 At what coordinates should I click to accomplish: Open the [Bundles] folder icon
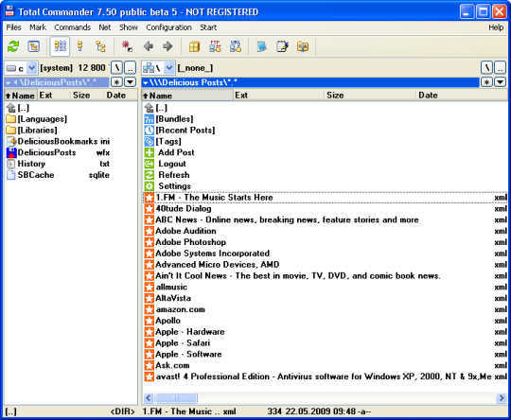pos(149,119)
